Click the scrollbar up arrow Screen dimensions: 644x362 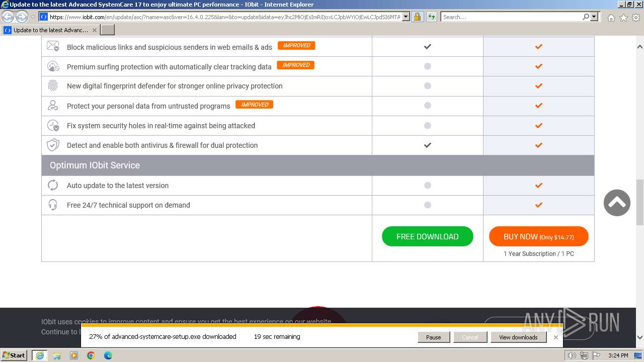(x=640, y=47)
